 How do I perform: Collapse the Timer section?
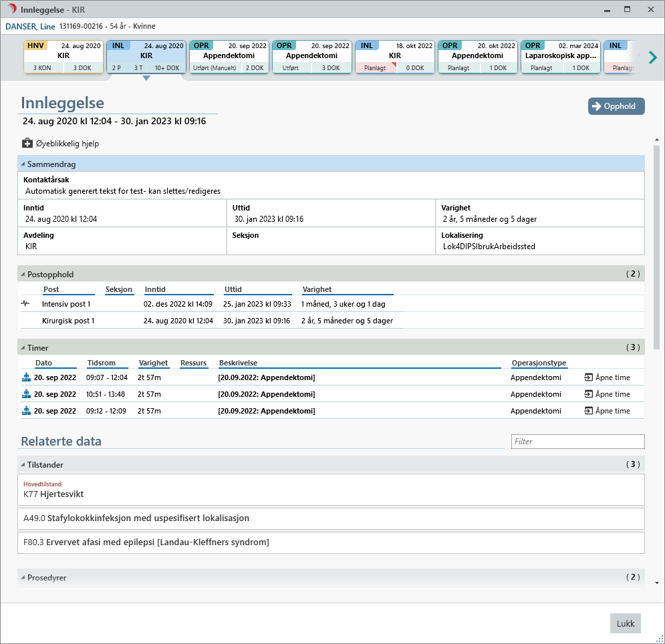click(23, 348)
